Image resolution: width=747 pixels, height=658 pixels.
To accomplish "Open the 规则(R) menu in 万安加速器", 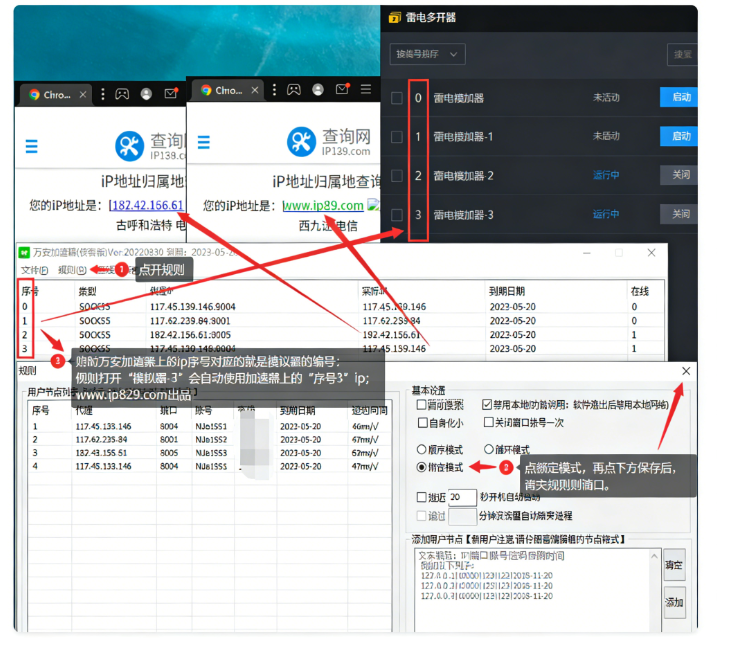I will point(72,270).
